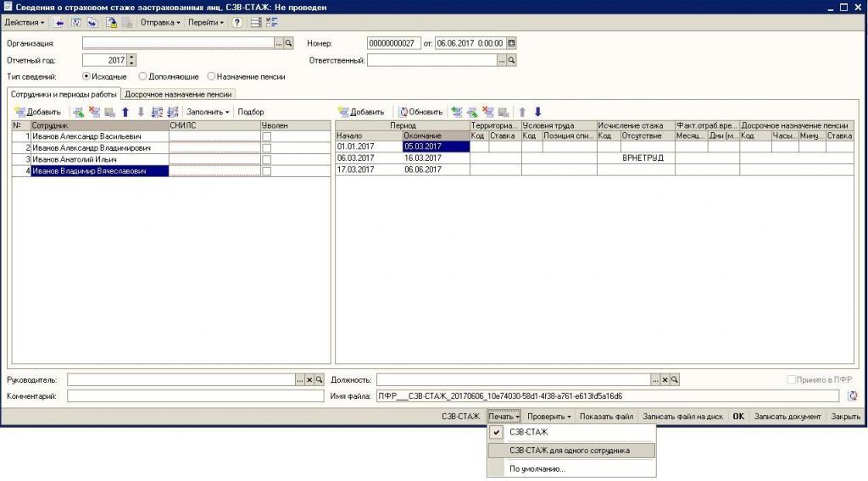868x481 pixels.
Task: Check Уволен for Иванов Александр Васильевич
Action: pos(266,135)
